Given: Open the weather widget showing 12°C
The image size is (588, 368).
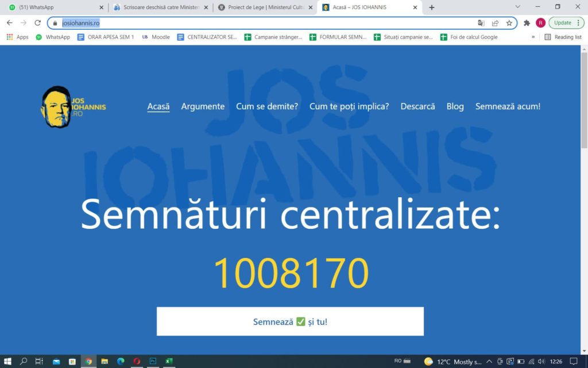Looking at the screenshot, I should (452, 362).
